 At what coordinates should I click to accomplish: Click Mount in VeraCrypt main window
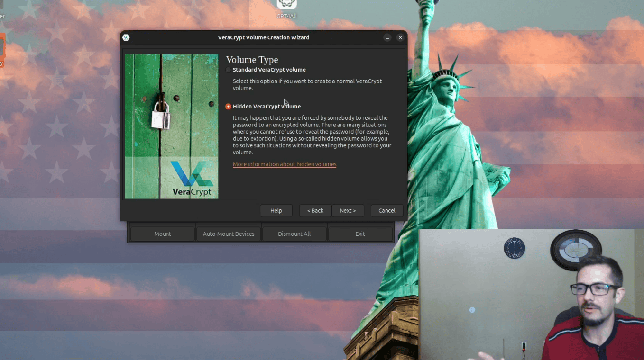pyautogui.click(x=163, y=234)
